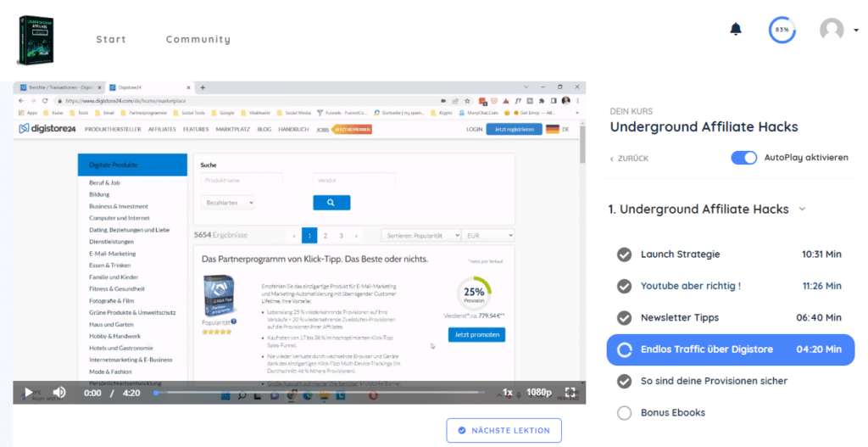The image size is (868, 447).
Task: Open Bonus Ebooks lesson
Action: (x=672, y=413)
